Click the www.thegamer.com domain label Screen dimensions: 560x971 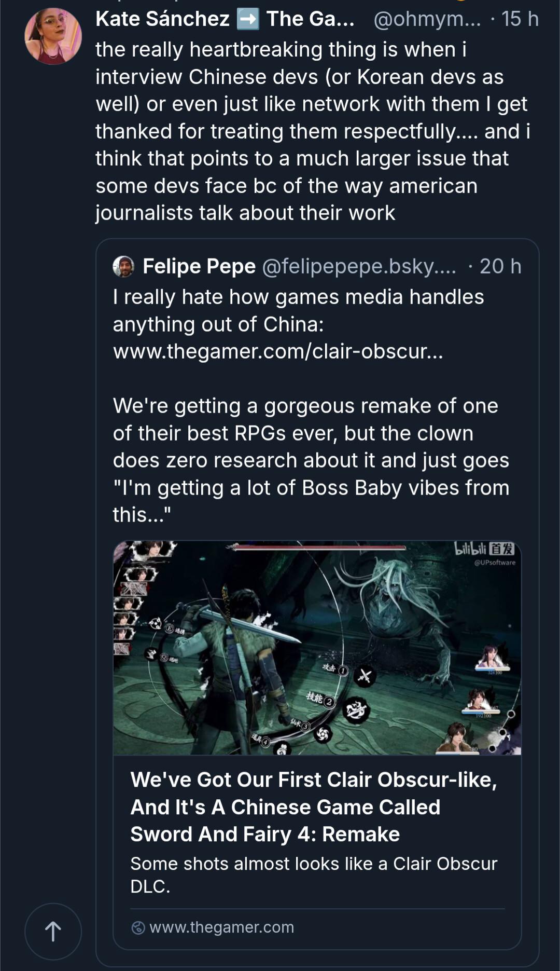221,927
